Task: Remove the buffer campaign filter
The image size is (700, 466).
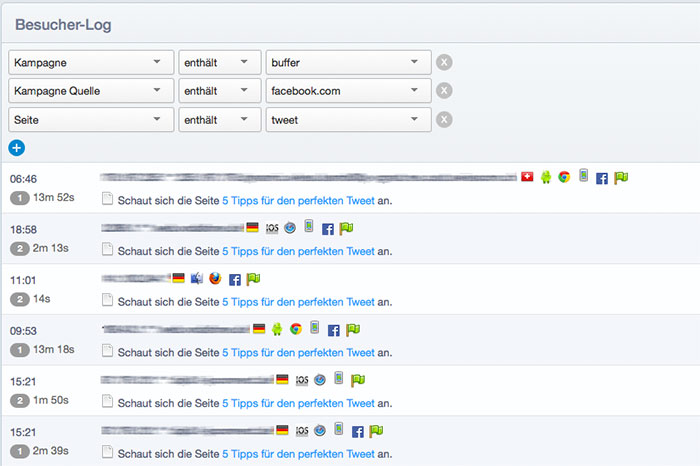Action: (444, 62)
